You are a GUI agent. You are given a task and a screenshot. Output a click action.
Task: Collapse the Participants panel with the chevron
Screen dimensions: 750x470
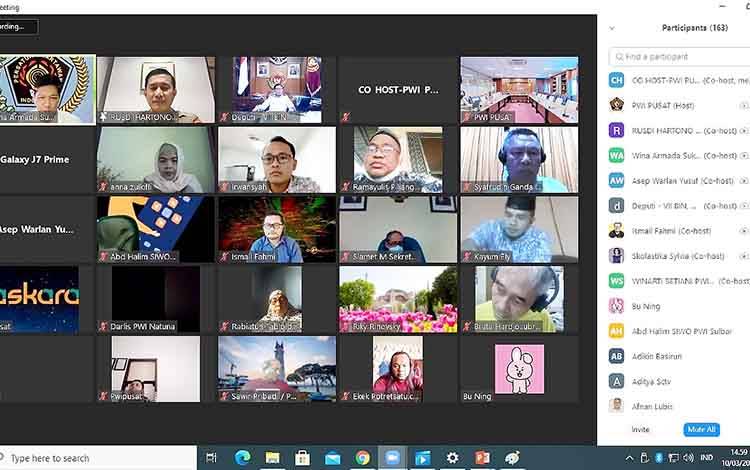(612, 28)
